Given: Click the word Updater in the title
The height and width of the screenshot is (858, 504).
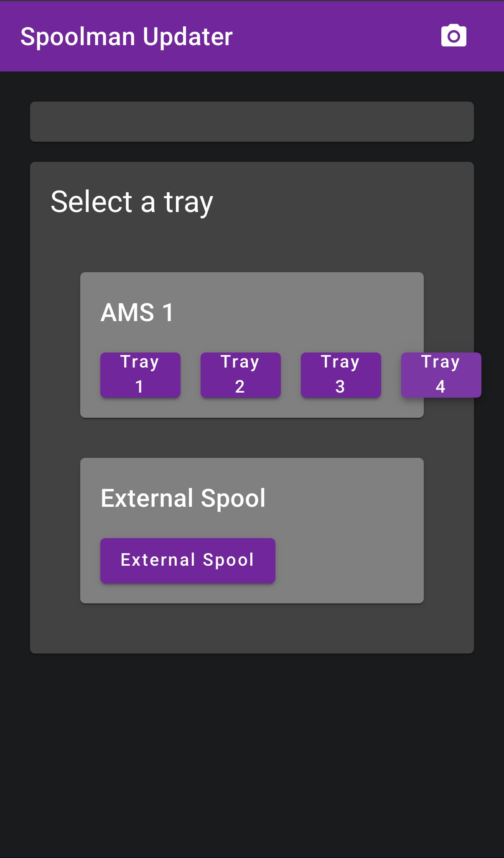Looking at the screenshot, I should 188,37.
